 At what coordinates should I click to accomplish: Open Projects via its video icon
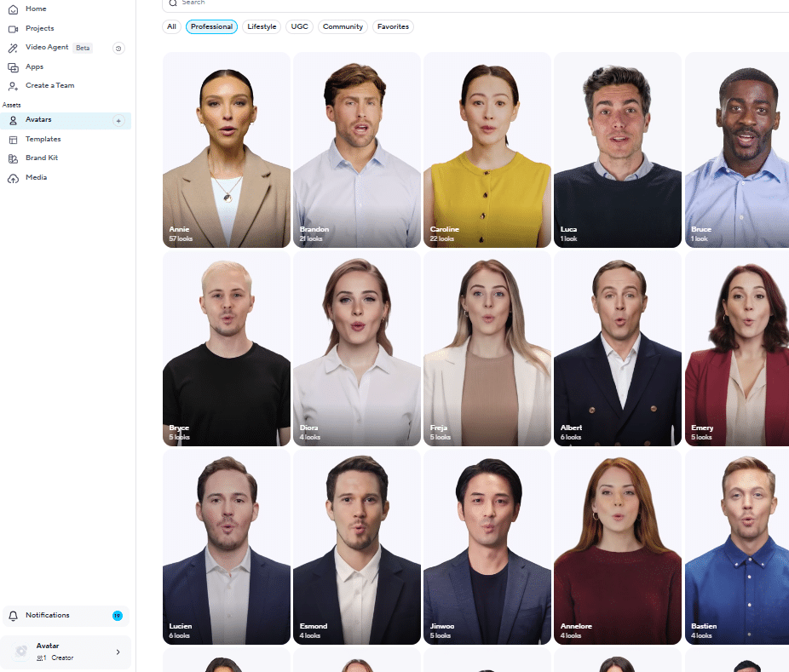[13, 28]
